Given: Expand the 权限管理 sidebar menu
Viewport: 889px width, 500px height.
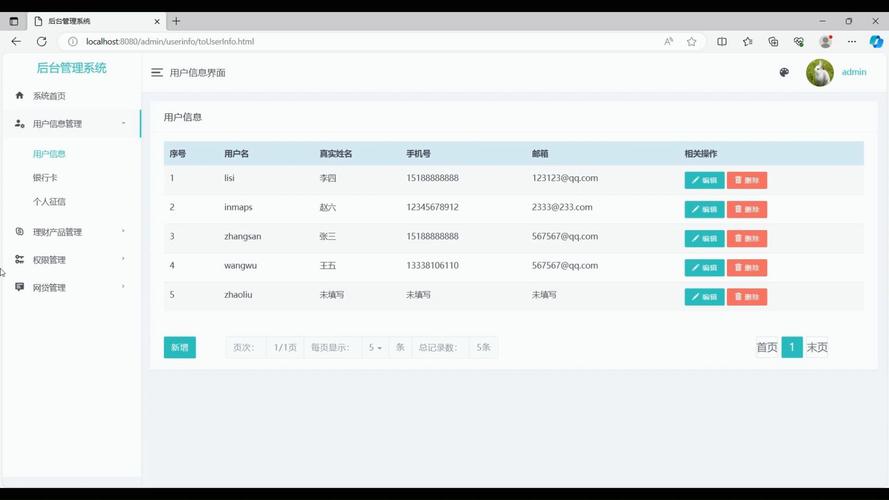Looking at the screenshot, I should click(x=70, y=260).
